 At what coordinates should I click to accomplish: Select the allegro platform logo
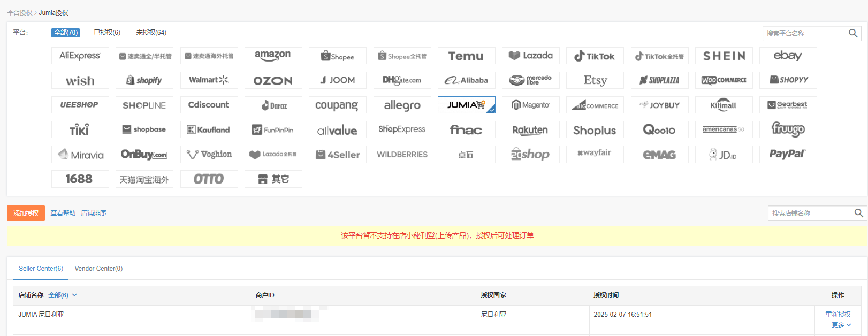pos(402,105)
